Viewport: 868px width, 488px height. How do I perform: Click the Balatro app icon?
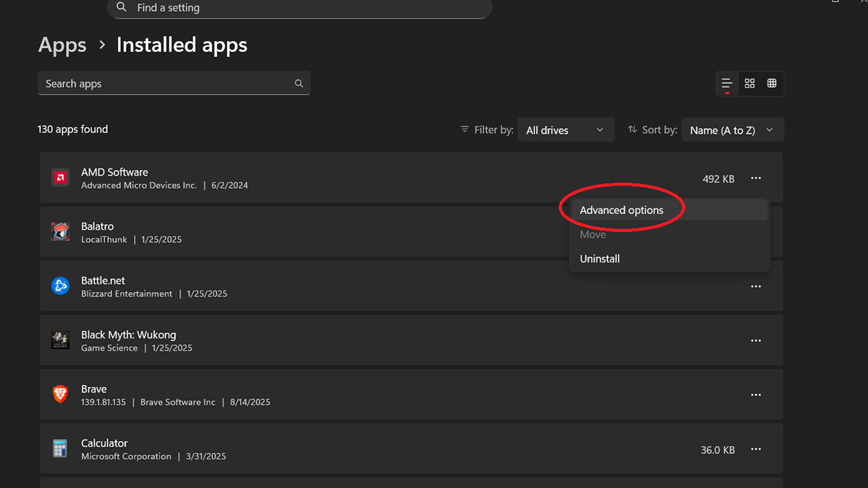pyautogui.click(x=60, y=231)
